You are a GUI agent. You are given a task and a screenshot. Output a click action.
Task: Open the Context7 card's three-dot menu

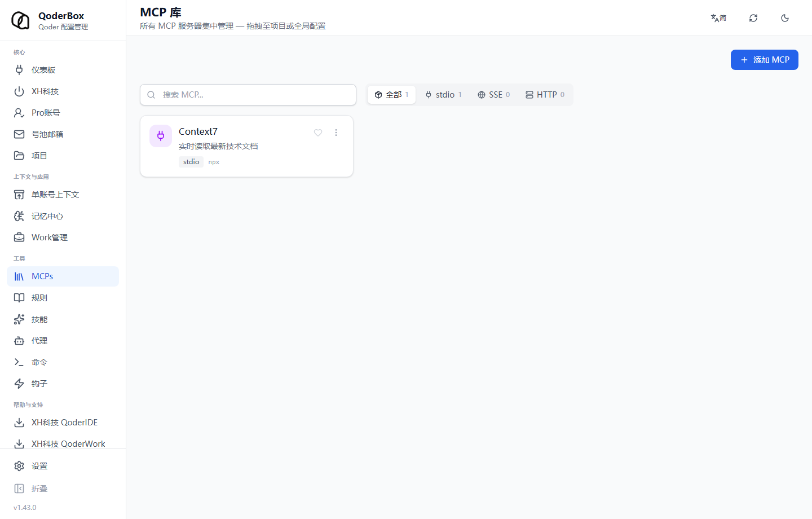click(336, 133)
